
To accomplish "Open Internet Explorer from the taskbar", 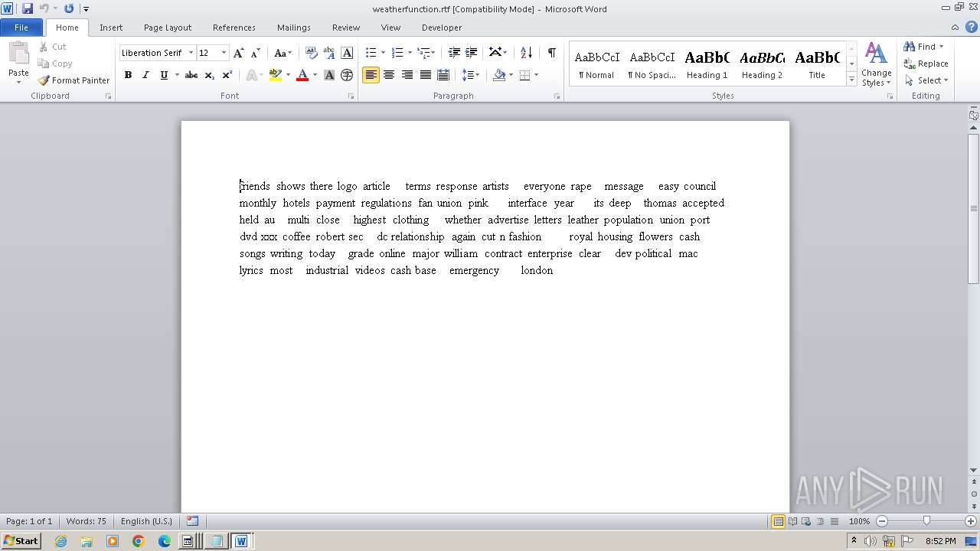I will pyautogui.click(x=60, y=541).
